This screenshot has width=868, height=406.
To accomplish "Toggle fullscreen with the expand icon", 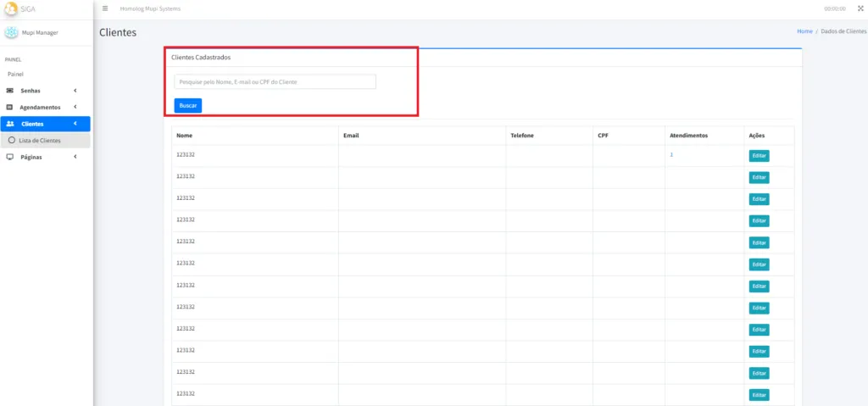I will [x=860, y=8].
